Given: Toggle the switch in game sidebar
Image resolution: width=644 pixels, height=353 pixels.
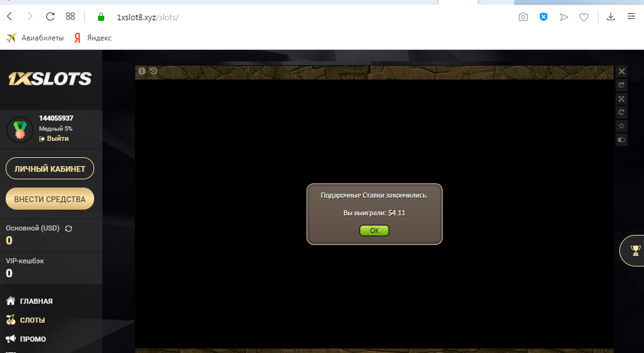Looking at the screenshot, I should [x=621, y=140].
